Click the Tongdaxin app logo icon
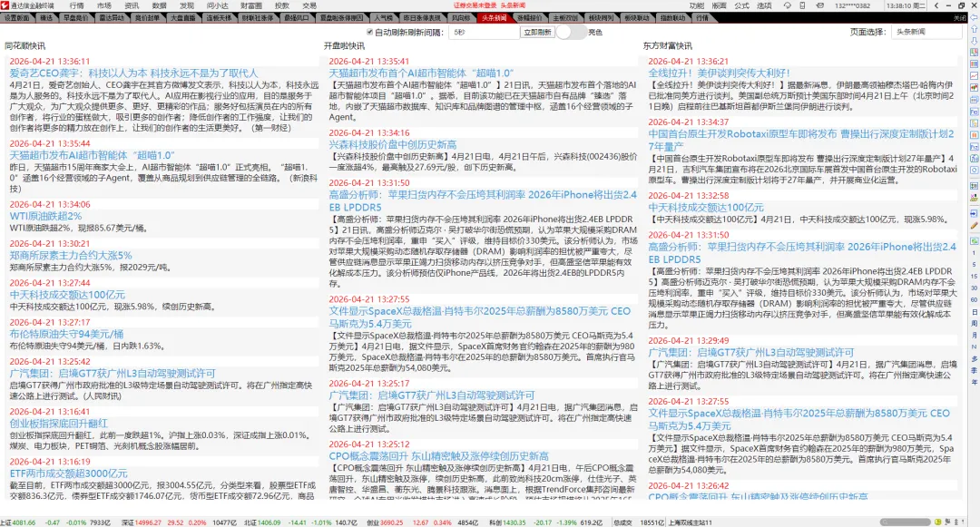 [5, 5]
